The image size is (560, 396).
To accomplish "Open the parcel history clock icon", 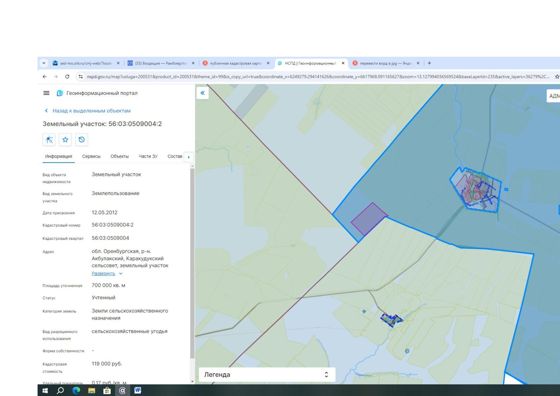I will pyautogui.click(x=82, y=140).
